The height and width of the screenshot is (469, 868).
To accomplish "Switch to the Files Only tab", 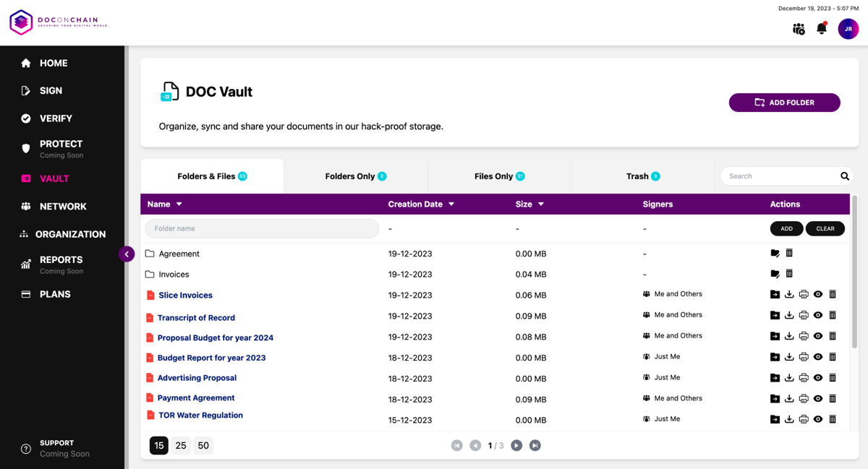I will point(499,176).
